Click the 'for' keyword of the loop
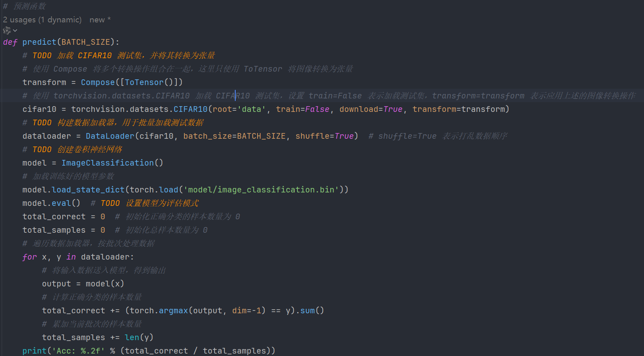 (x=30, y=257)
